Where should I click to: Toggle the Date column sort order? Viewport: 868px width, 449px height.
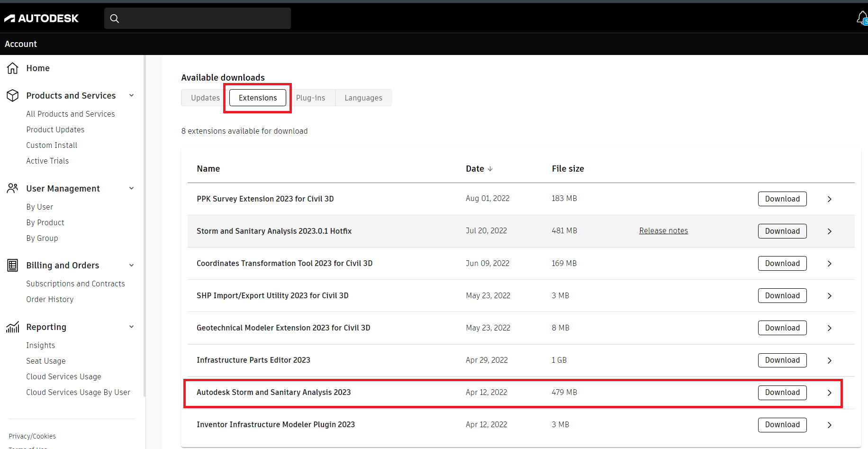click(x=479, y=168)
